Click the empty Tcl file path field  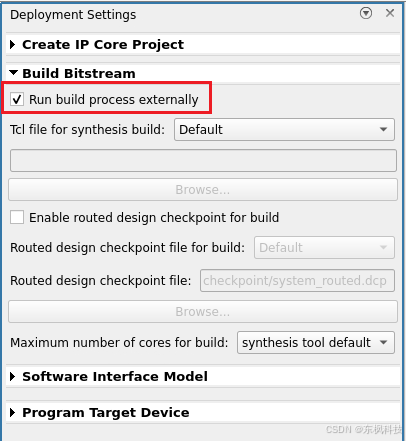[x=203, y=161]
